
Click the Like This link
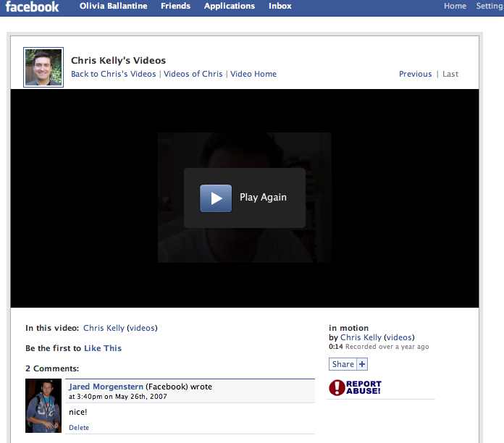(x=103, y=348)
